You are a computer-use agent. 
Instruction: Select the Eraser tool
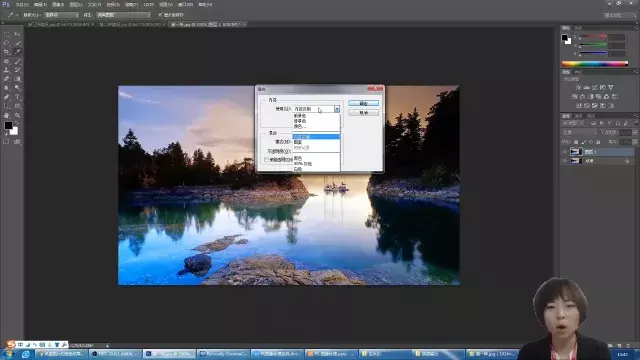[x=7, y=79]
